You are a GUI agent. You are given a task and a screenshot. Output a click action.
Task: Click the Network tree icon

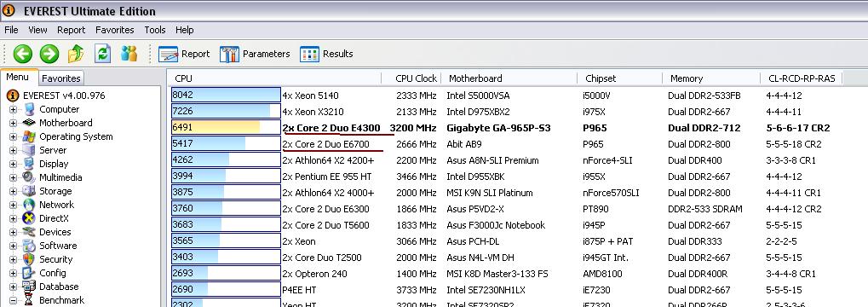pyautogui.click(x=29, y=205)
